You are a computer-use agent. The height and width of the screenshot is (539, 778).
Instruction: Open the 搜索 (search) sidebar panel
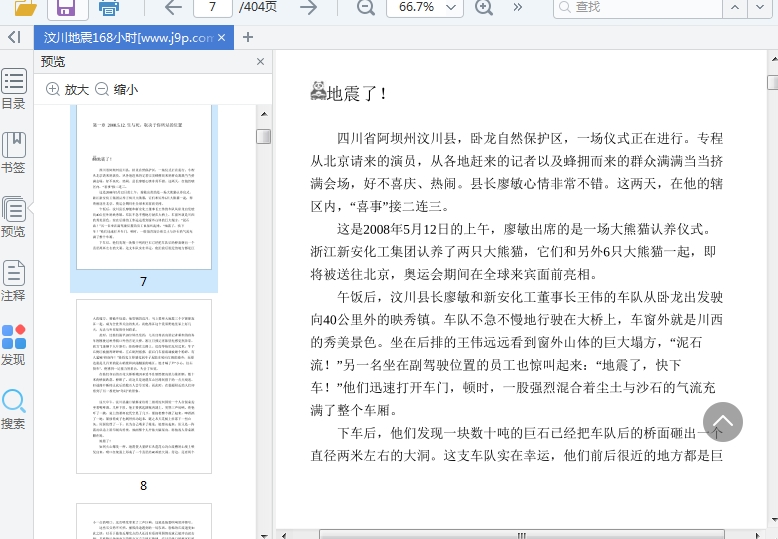(x=14, y=409)
